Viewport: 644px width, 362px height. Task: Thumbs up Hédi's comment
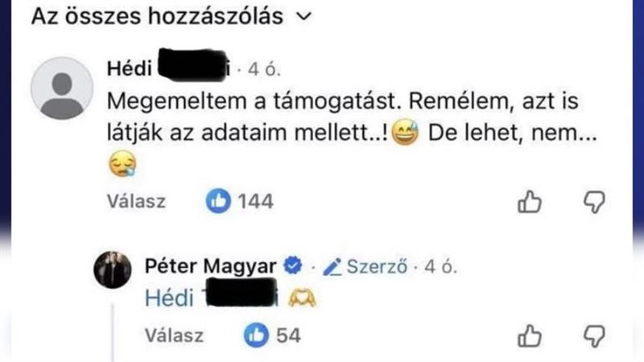[x=529, y=203]
